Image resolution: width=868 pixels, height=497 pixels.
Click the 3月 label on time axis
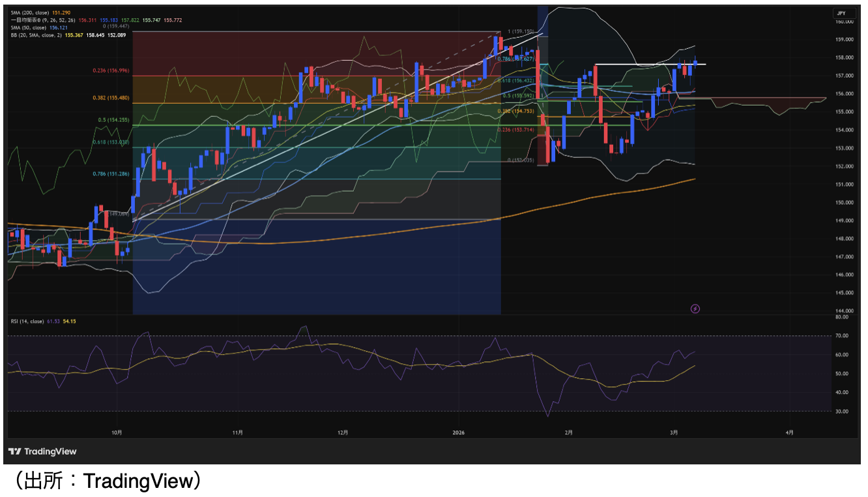click(674, 432)
